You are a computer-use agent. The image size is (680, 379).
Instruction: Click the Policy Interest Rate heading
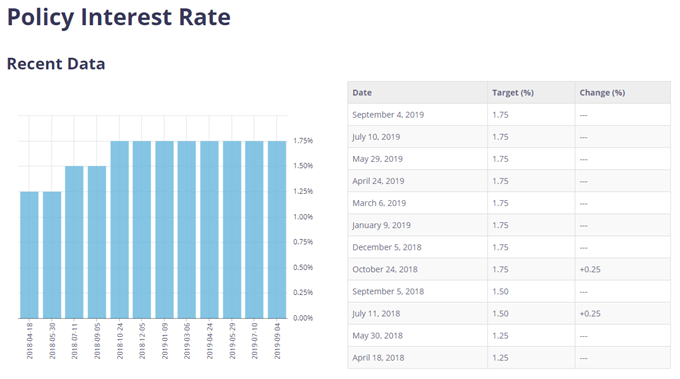coord(119,18)
